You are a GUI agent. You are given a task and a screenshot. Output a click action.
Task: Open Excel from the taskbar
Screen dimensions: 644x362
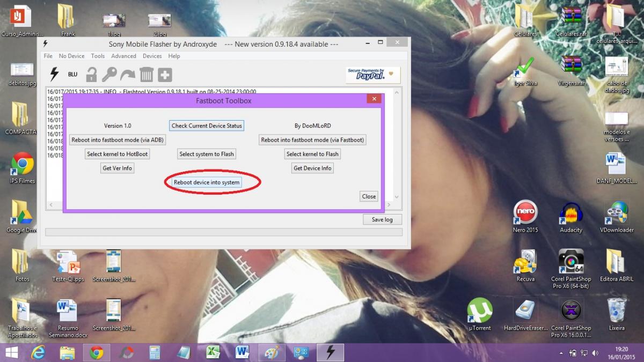click(213, 352)
